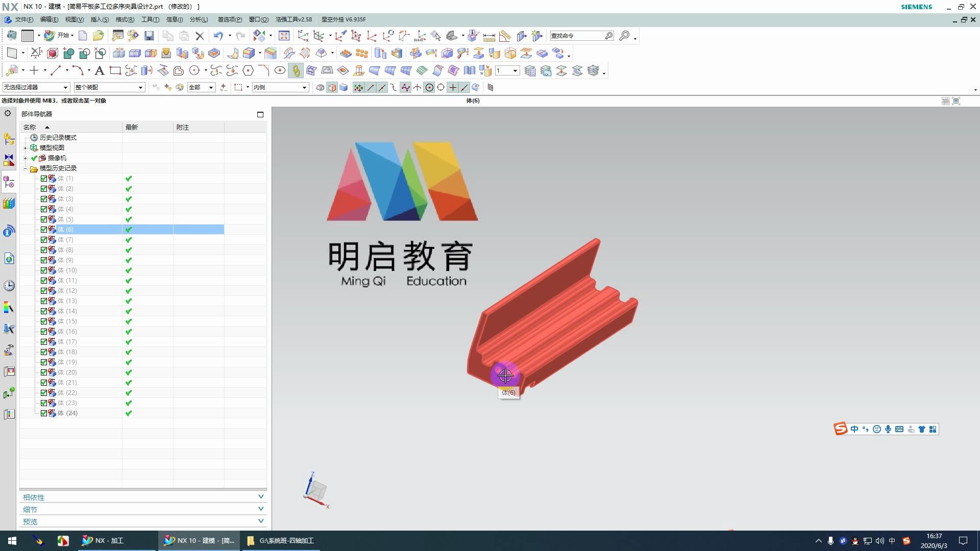Click the Fit view icon

pyautogui.click(x=284, y=36)
